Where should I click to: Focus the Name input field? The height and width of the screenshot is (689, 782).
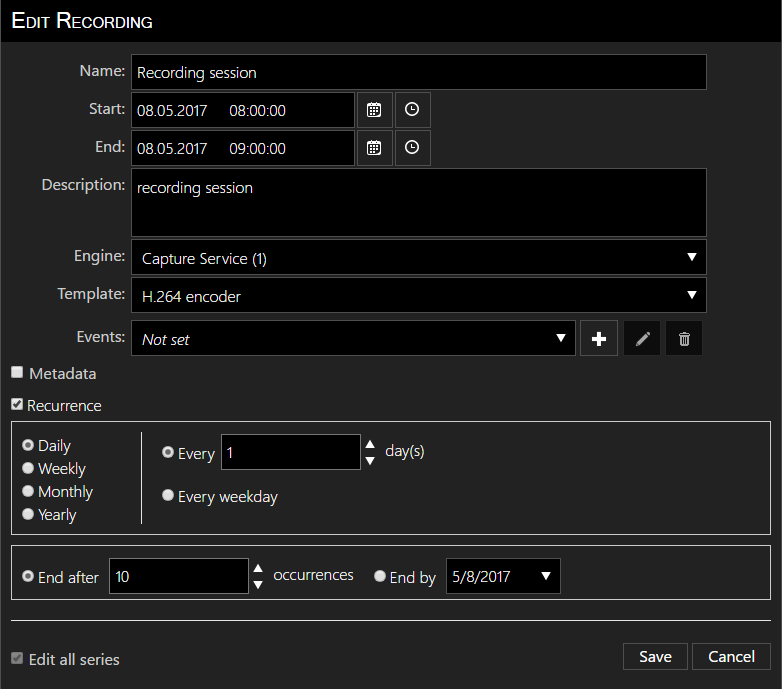tap(418, 72)
